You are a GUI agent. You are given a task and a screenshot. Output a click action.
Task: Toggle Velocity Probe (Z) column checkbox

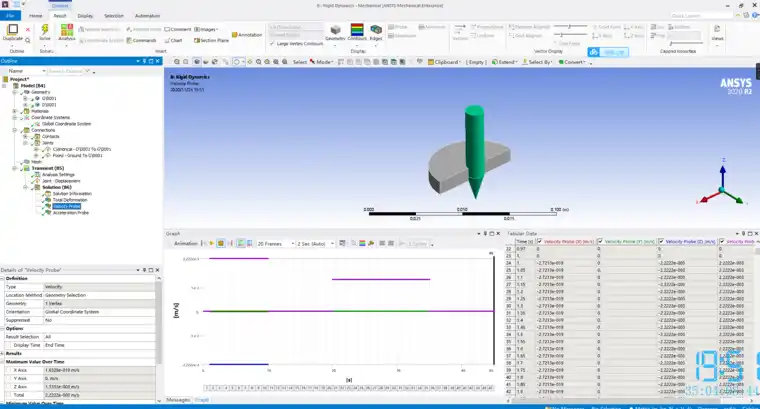(x=661, y=241)
